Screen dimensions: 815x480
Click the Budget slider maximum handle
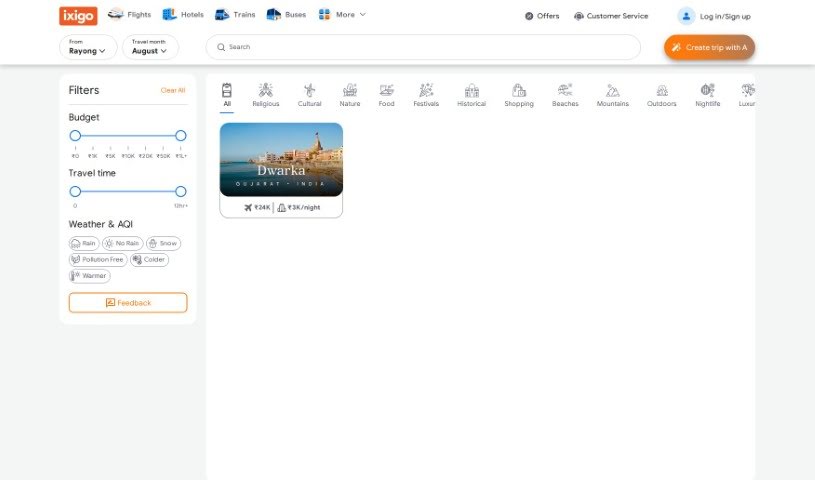180,136
